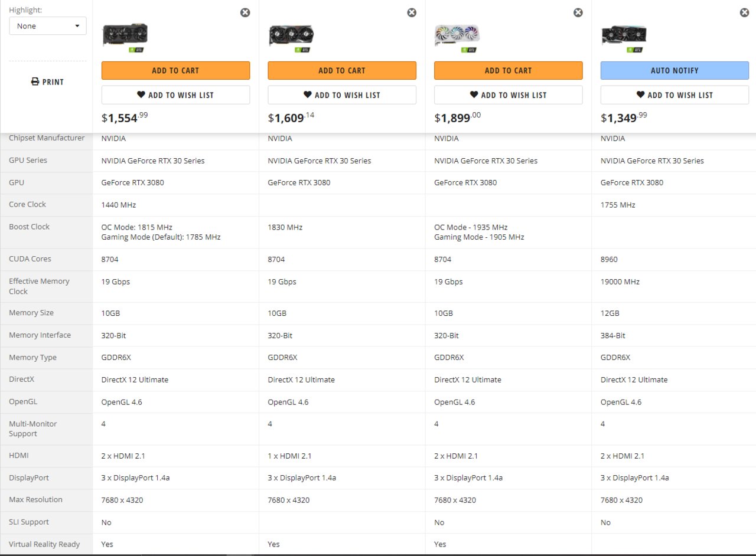The width and height of the screenshot is (756, 556).
Task: Click the Print printer icon
Action: pyautogui.click(x=35, y=81)
